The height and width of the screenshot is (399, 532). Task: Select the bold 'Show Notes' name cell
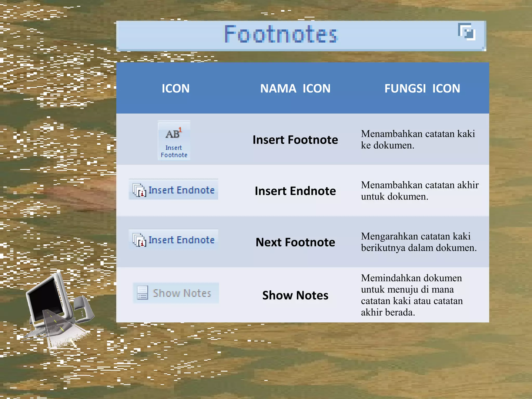point(295,295)
